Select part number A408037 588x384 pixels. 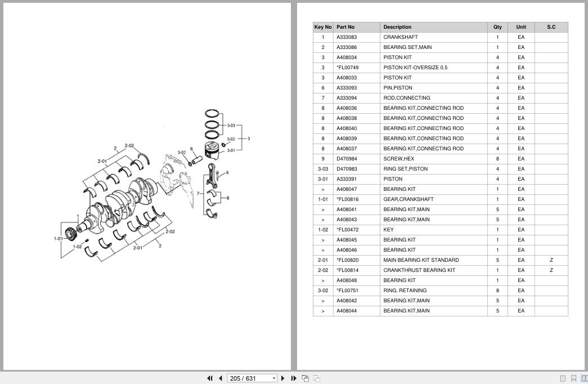coord(347,149)
